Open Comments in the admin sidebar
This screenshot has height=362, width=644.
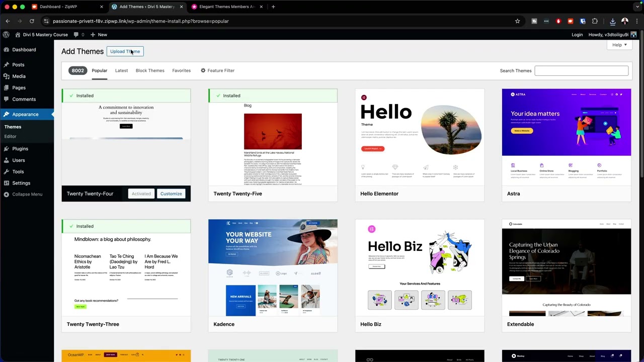click(x=24, y=100)
